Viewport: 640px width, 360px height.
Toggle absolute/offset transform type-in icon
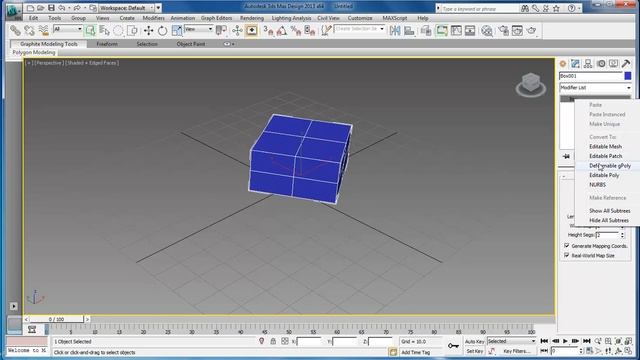pyautogui.click(x=285, y=341)
